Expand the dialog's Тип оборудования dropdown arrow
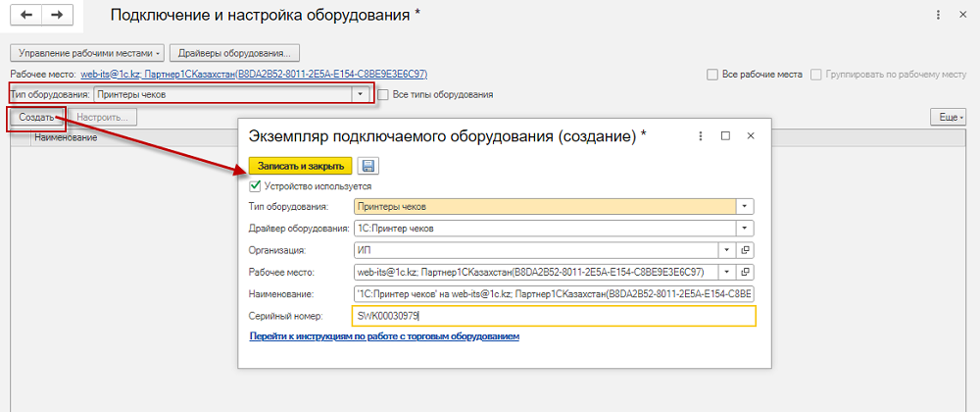 pyautogui.click(x=745, y=206)
